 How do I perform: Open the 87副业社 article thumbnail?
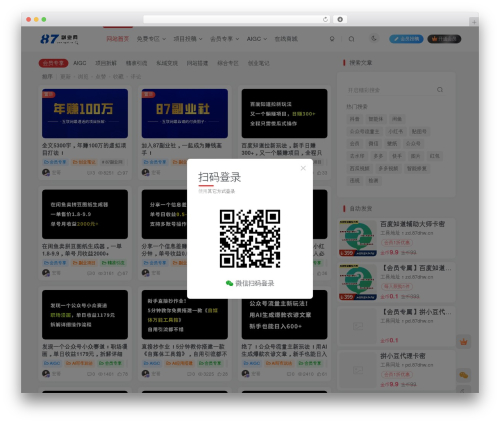(185, 113)
